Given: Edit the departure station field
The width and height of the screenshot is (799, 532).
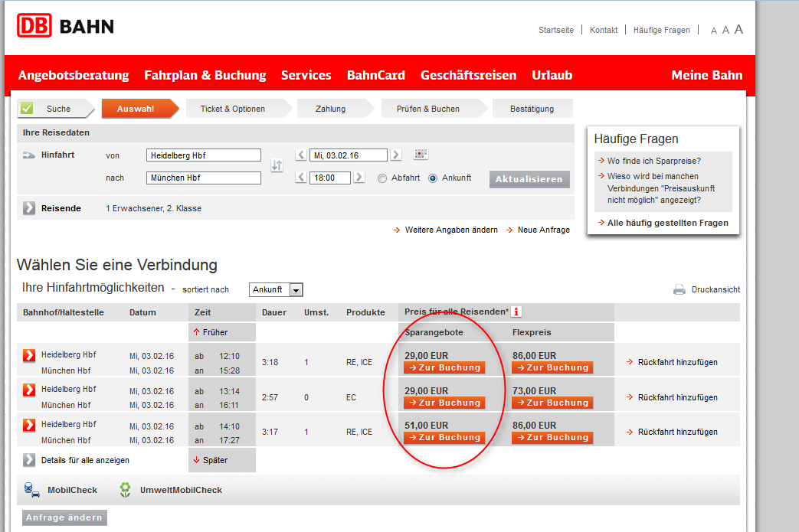Looking at the screenshot, I should 204,155.
